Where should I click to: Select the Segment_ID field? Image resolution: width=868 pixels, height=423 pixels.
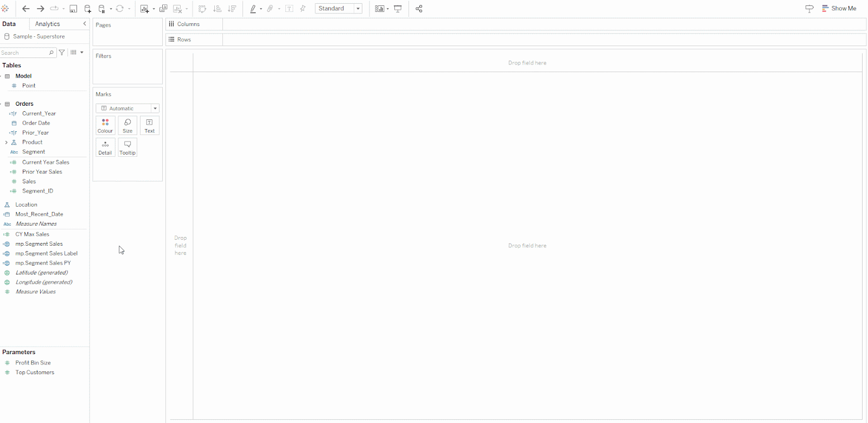pyautogui.click(x=37, y=191)
